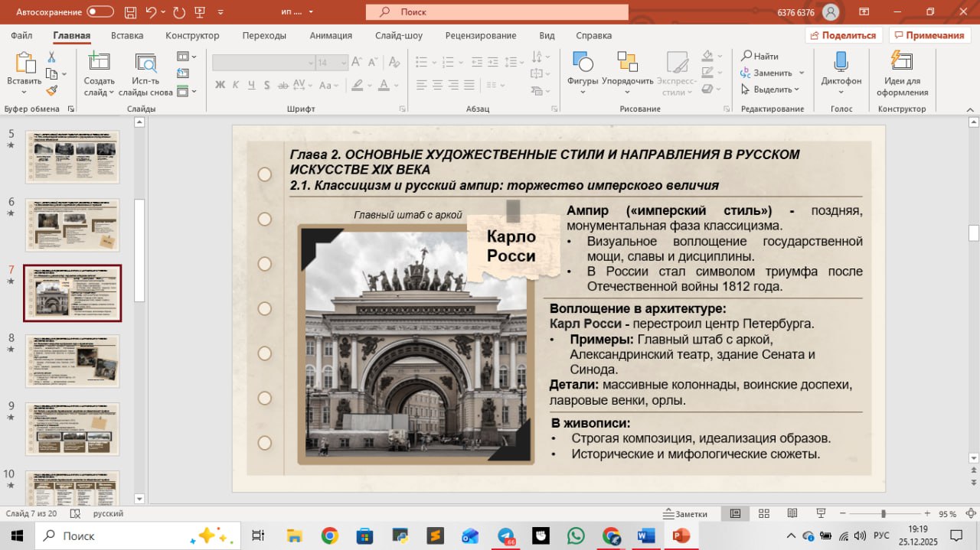Open the Вставить dropdown arrow

click(24, 93)
